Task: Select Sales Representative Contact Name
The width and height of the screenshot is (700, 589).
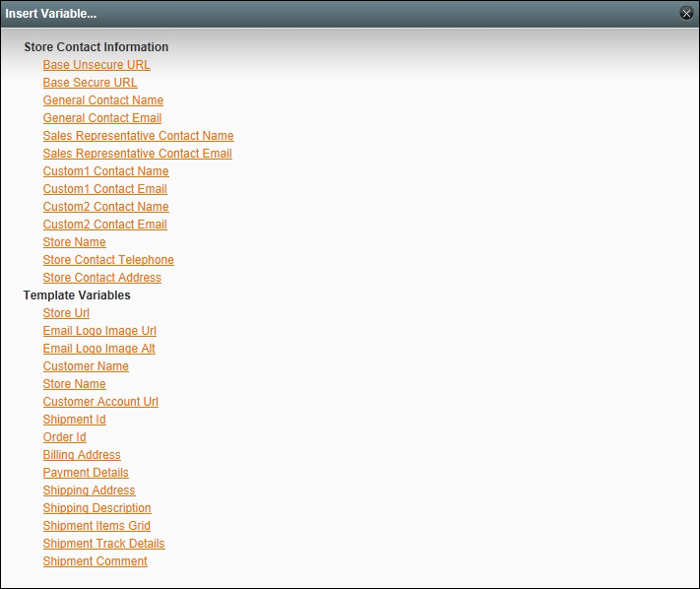Action: point(139,136)
